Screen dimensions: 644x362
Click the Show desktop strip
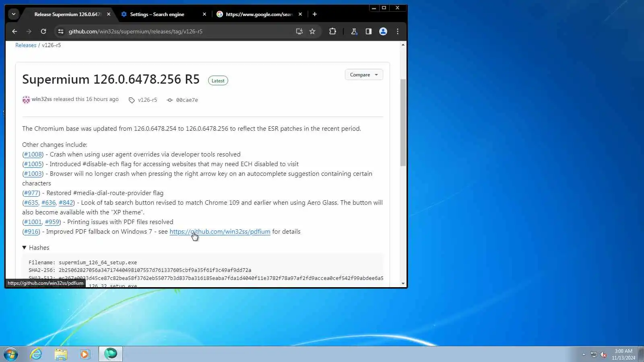pyautogui.click(x=641, y=354)
